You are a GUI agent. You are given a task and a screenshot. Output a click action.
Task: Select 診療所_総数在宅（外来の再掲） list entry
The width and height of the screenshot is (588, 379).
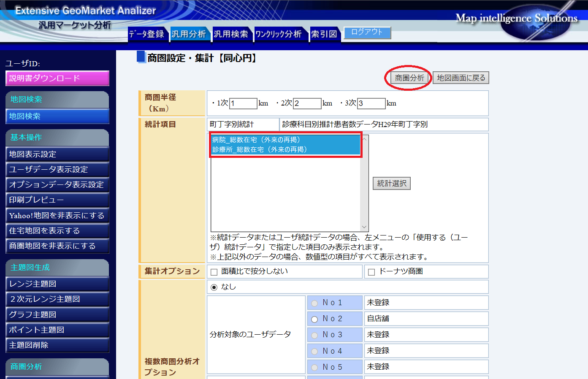[285, 149]
